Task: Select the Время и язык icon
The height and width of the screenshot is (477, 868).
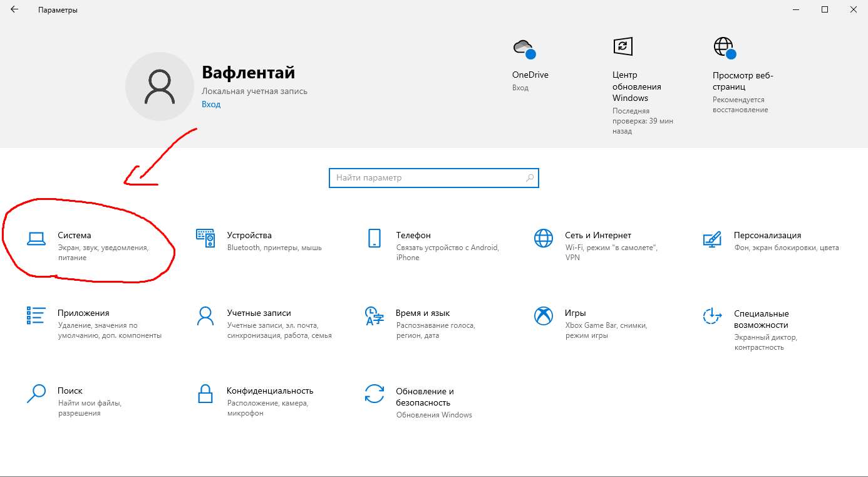Action: pyautogui.click(x=374, y=316)
